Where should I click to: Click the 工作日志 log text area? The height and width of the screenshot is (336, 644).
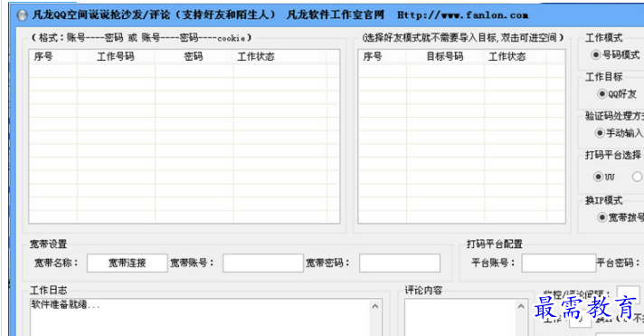205,318
